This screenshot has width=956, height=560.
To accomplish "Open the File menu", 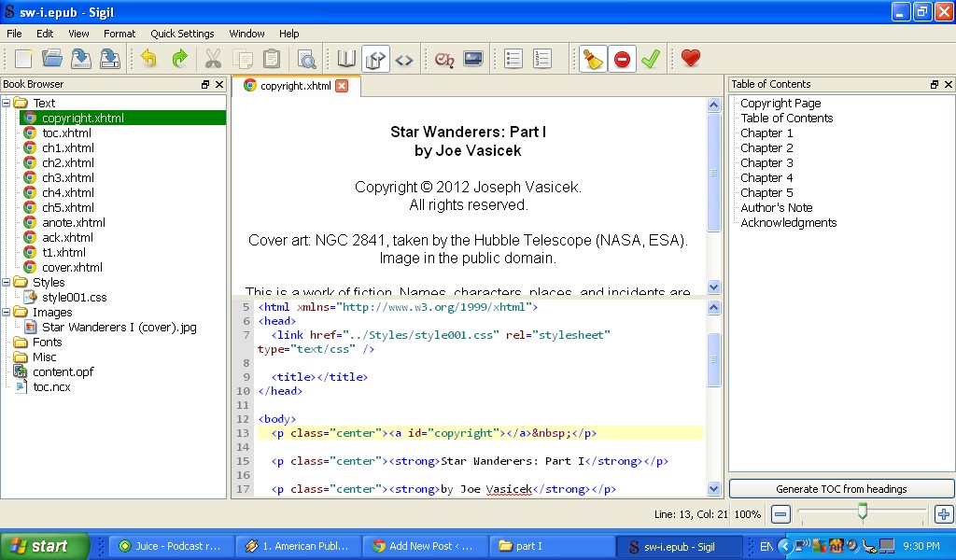I will tap(14, 34).
